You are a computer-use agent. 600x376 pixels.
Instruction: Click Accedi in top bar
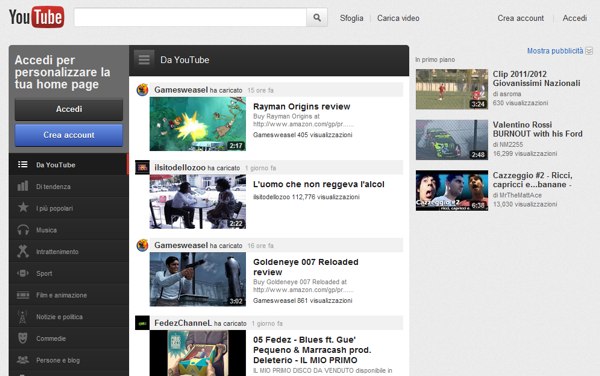click(x=574, y=18)
